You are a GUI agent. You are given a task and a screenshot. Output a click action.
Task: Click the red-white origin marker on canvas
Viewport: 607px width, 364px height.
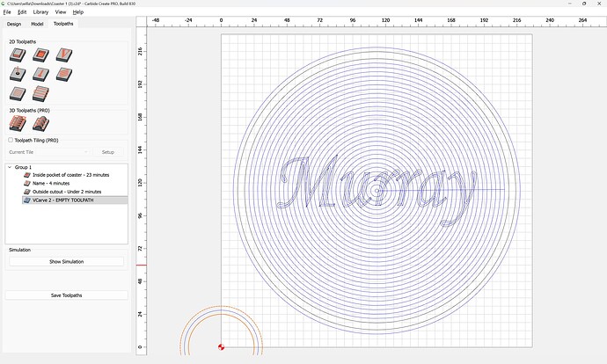[221, 346]
